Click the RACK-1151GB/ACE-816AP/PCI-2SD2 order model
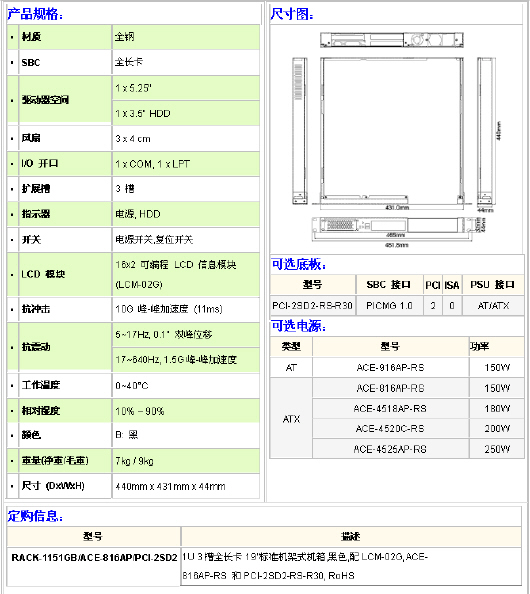 [94, 558]
